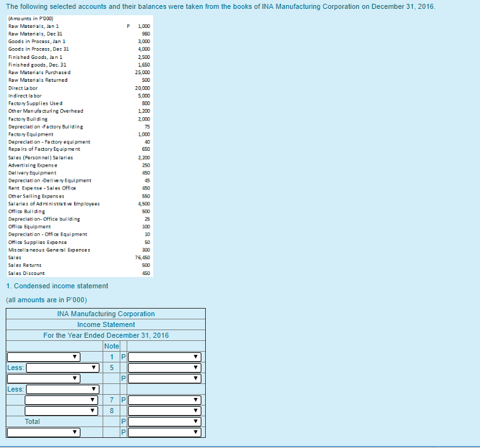
Task: Click the 'Raw Materials, Dec 31' row label
Action: [x=35, y=34]
